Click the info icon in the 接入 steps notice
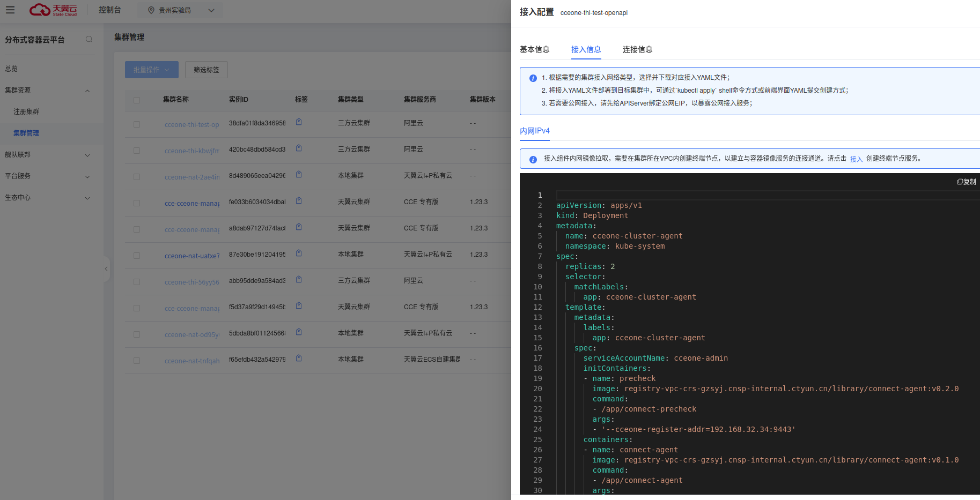Viewport: 980px width, 500px height. [533, 78]
